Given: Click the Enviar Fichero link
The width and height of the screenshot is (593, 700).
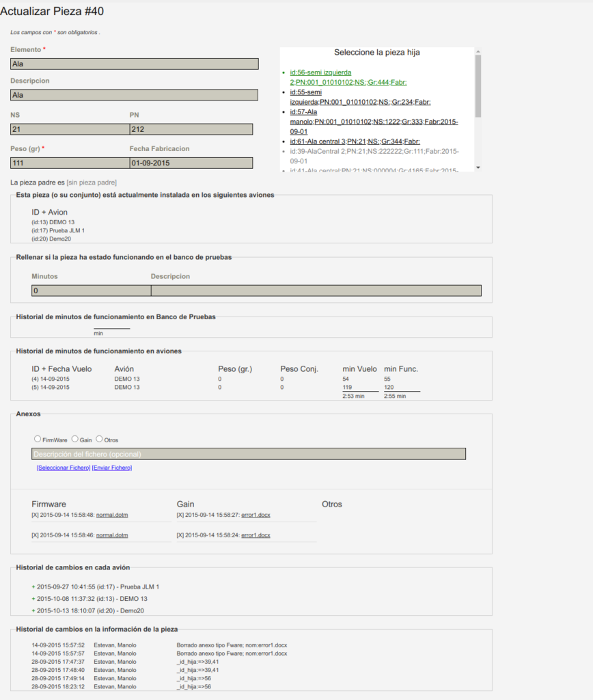Looking at the screenshot, I should tap(111, 468).
